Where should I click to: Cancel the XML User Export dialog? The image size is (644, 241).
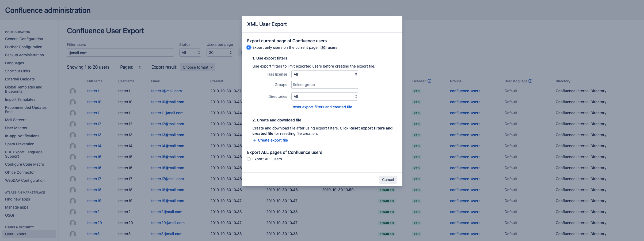(388, 180)
